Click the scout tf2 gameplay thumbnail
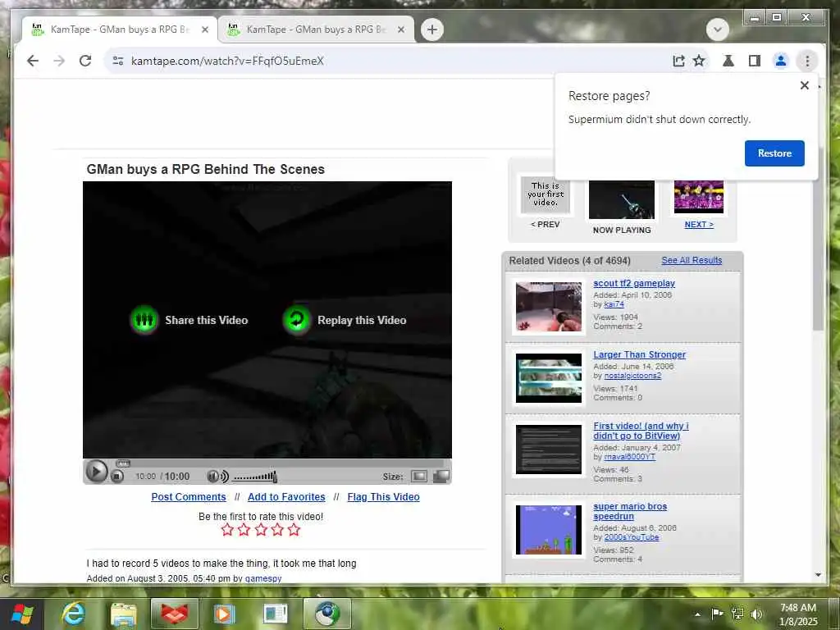840x630 pixels. point(548,307)
